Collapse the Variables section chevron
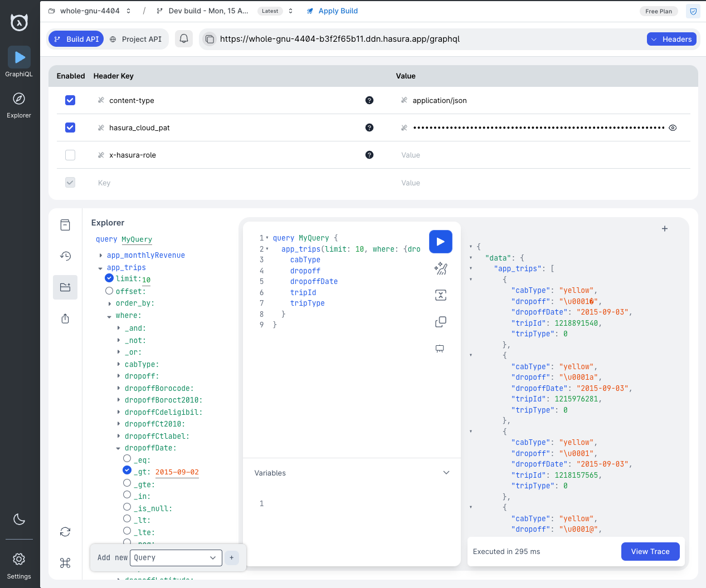Image resolution: width=706 pixels, height=588 pixels. coord(446,473)
